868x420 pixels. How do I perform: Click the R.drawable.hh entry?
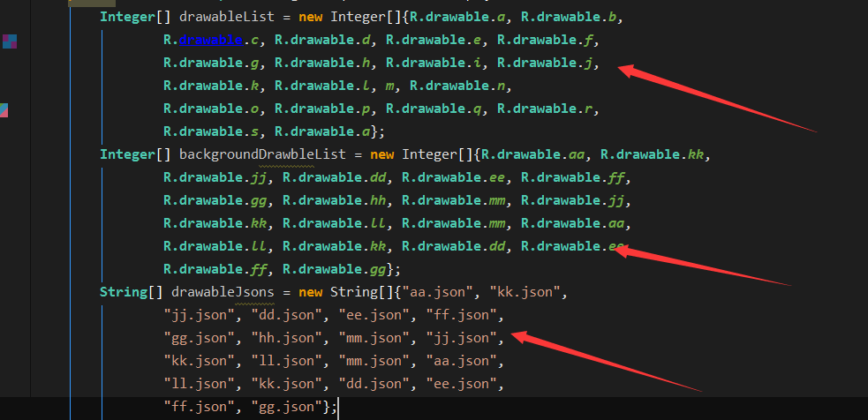click(334, 201)
